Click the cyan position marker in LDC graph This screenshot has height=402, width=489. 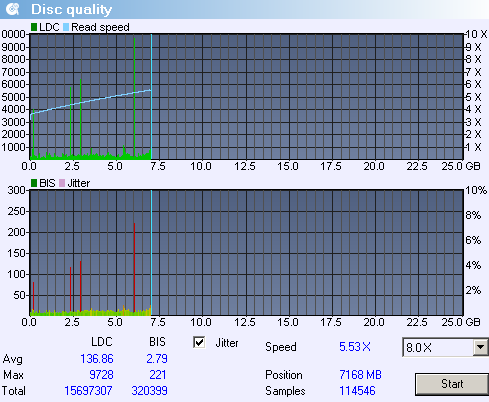[151, 97]
